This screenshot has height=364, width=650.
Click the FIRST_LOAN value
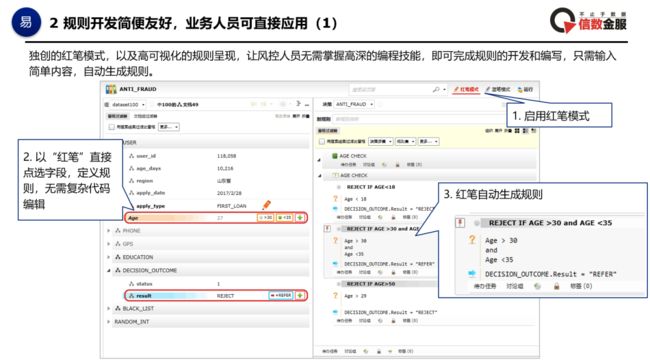[x=231, y=206]
